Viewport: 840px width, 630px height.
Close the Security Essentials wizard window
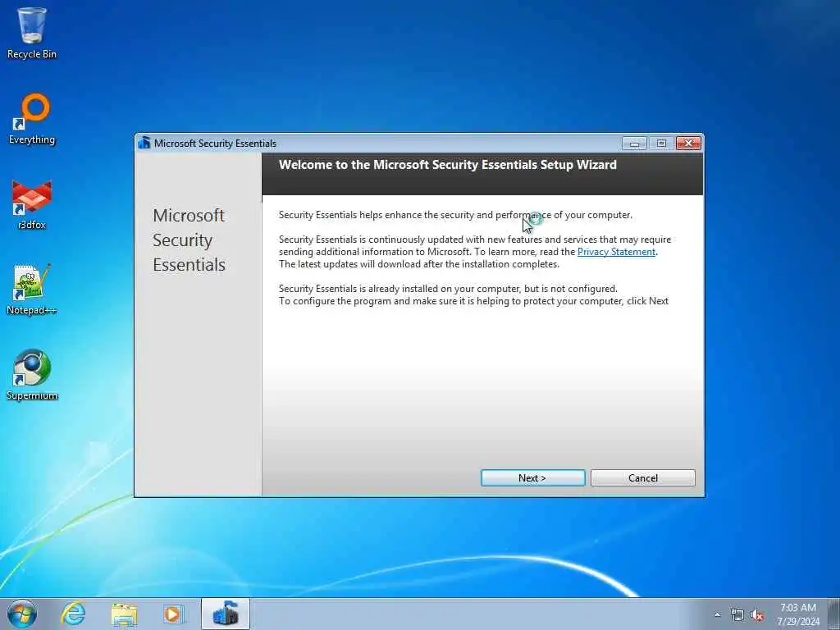click(x=688, y=143)
